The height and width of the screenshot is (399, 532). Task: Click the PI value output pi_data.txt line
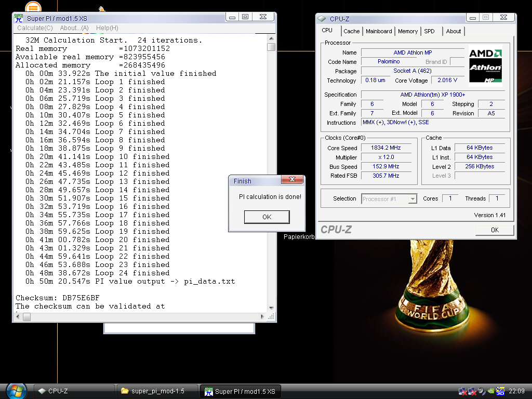[130, 281]
